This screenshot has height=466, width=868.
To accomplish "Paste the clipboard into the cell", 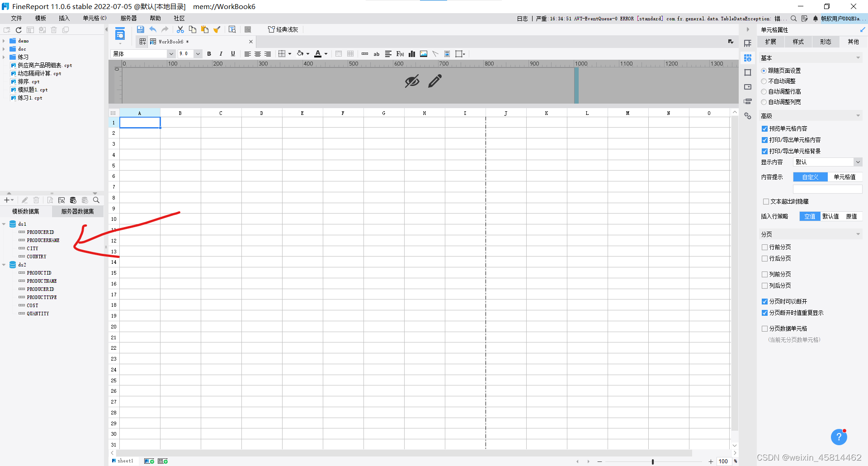I will click(205, 29).
